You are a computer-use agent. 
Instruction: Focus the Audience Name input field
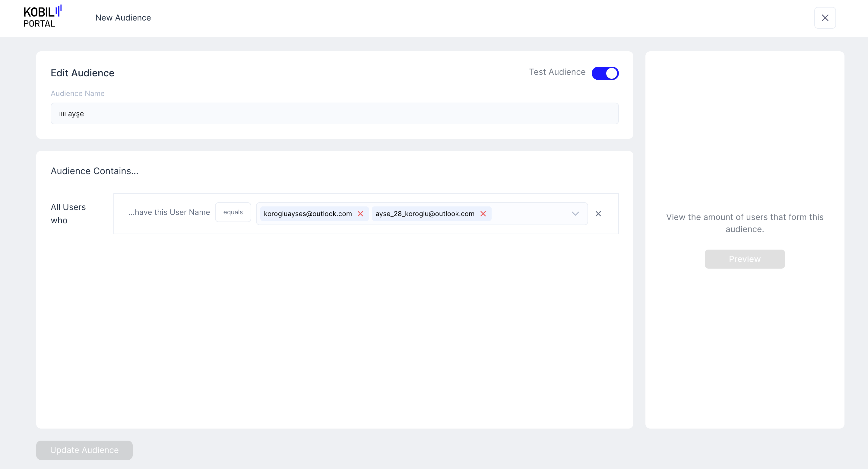[x=334, y=113]
